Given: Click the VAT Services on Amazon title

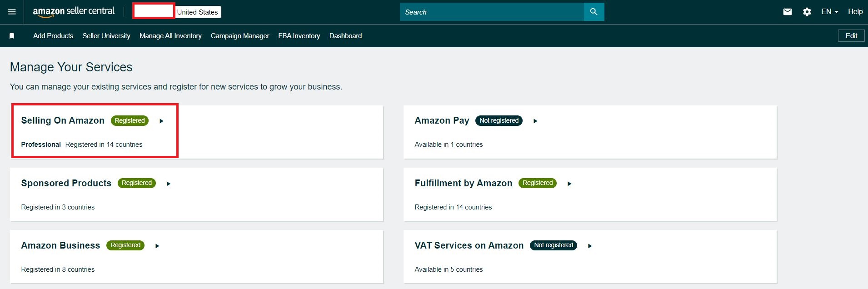Looking at the screenshot, I should (x=469, y=245).
